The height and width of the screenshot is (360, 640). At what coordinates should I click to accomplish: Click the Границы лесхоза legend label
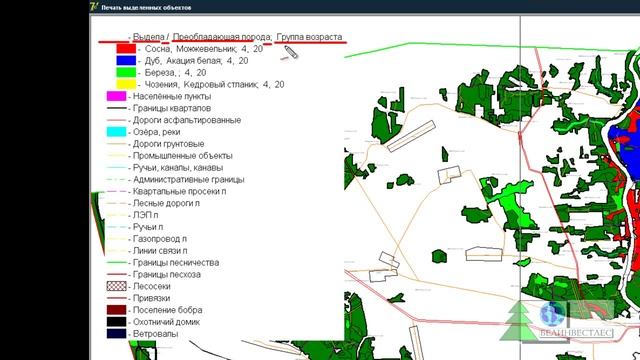pos(167,274)
